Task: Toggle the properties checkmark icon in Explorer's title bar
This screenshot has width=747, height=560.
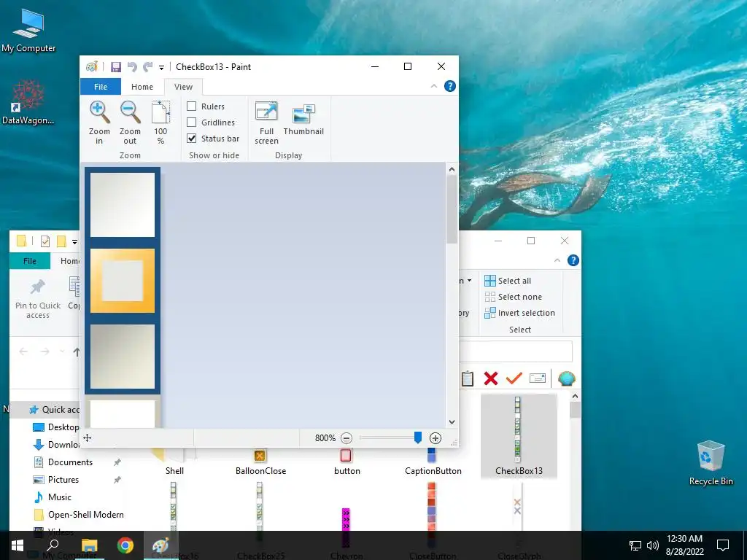Action: coord(45,241)
